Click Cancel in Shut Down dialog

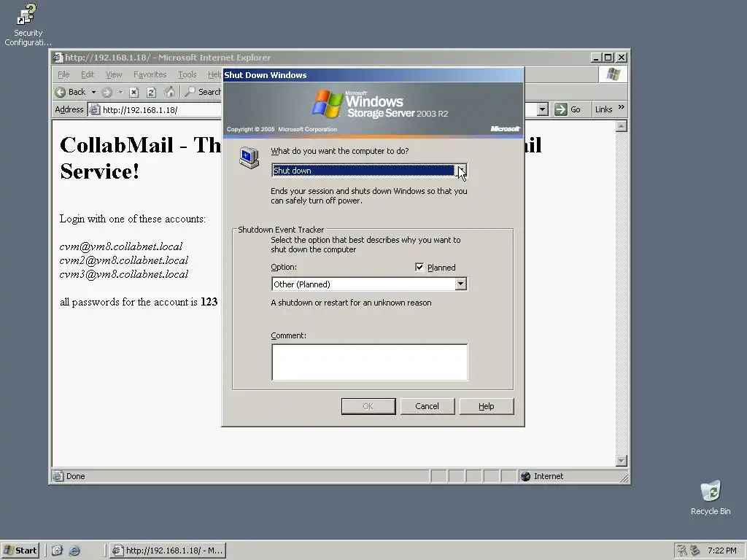click(x=427, y=406)
